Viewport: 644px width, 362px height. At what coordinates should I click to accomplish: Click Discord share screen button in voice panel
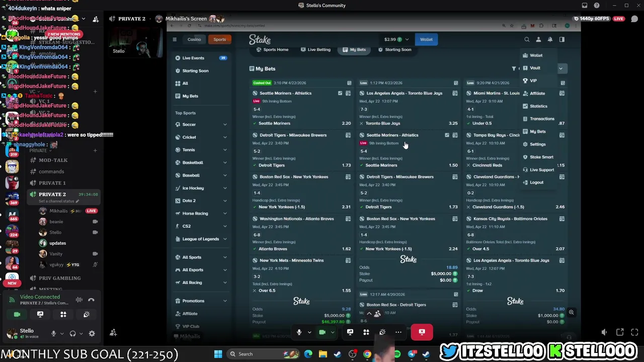click(x=40, y=314)
